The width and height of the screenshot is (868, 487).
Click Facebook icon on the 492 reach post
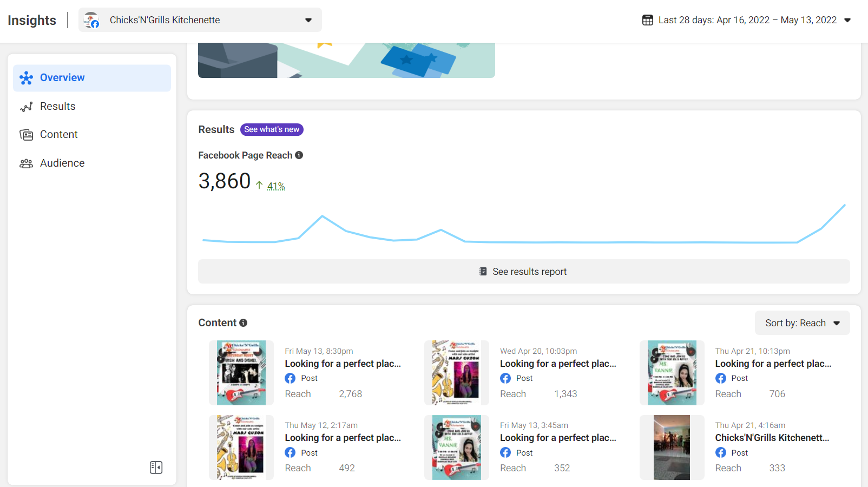point(291,453)
